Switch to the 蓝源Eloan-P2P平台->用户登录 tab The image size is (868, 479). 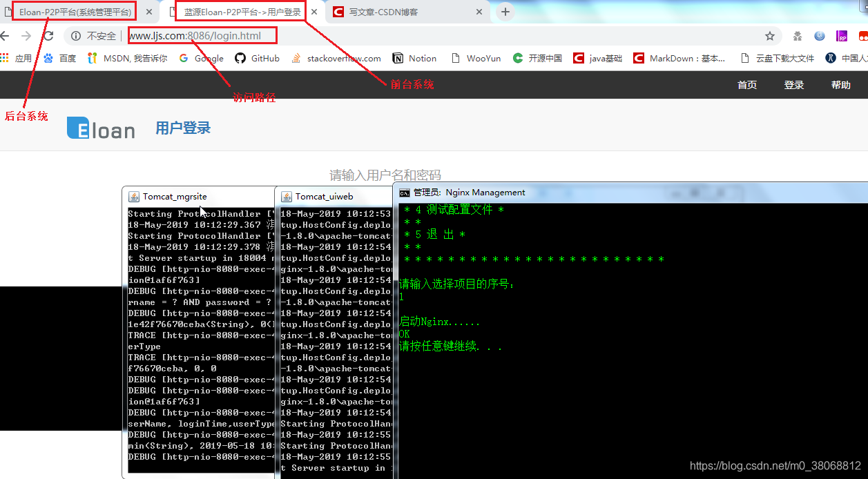242,12
